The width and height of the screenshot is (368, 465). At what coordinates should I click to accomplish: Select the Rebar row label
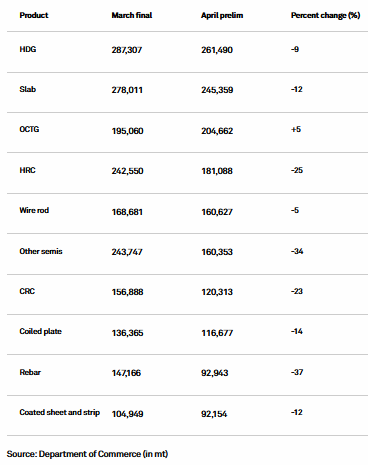pyautogui.click(x=30, y=372)
